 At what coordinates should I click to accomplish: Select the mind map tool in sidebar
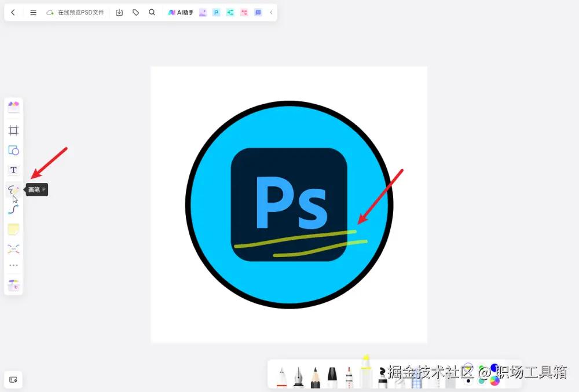click(14, 249)
